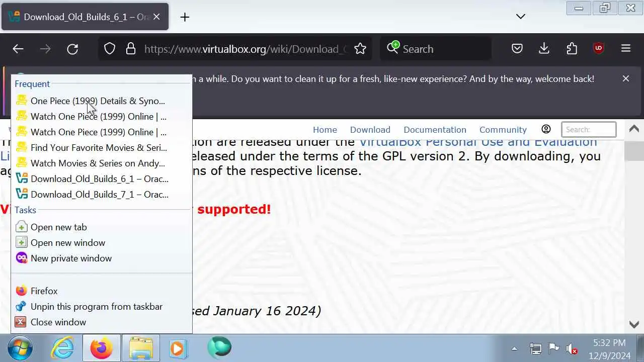Open the VirtualBox Community link
This screenshot has height=362, width=644.
(x=503, y=130)
